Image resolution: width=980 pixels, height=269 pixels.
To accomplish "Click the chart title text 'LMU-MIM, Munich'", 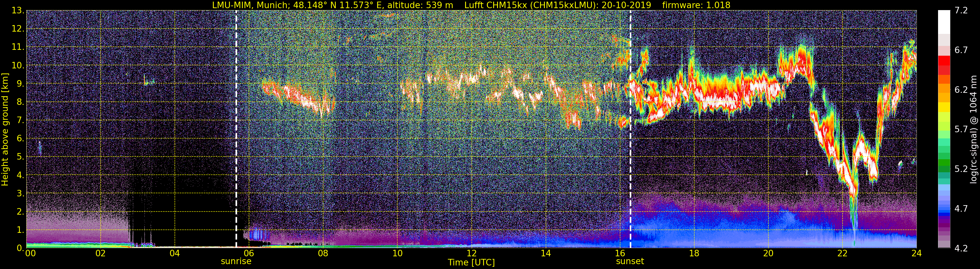I will click(x=250, y=5).
